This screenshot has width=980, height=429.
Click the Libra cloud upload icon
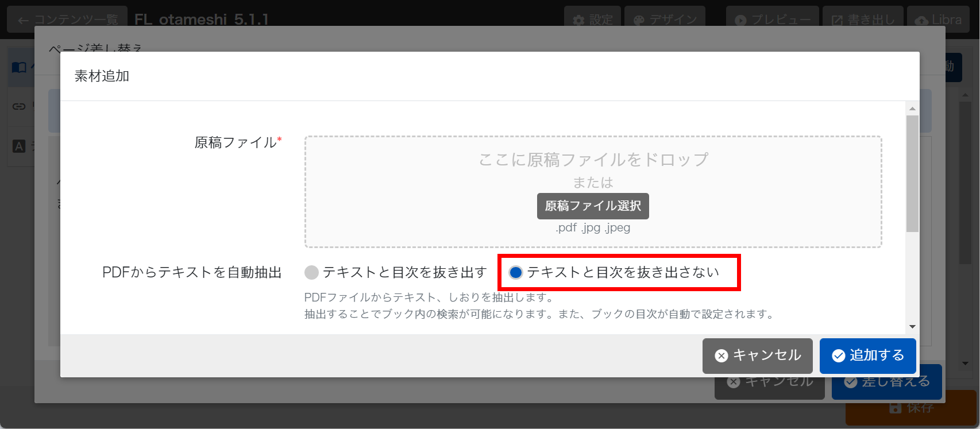tap(921, 20)
